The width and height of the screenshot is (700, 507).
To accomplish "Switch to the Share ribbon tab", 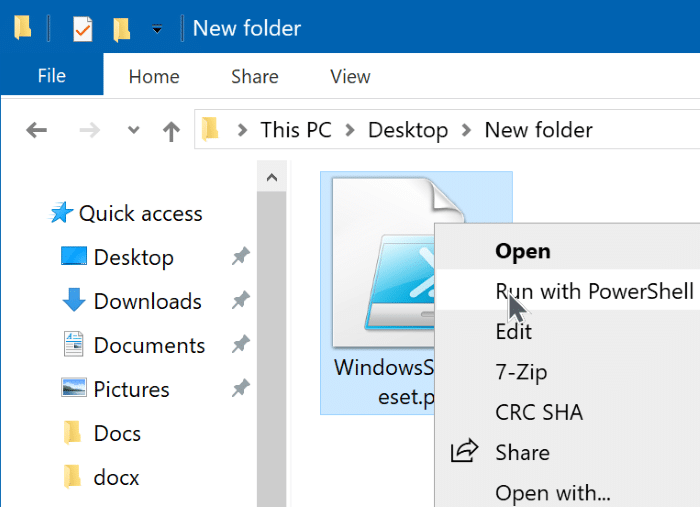I will coord(255,76).
